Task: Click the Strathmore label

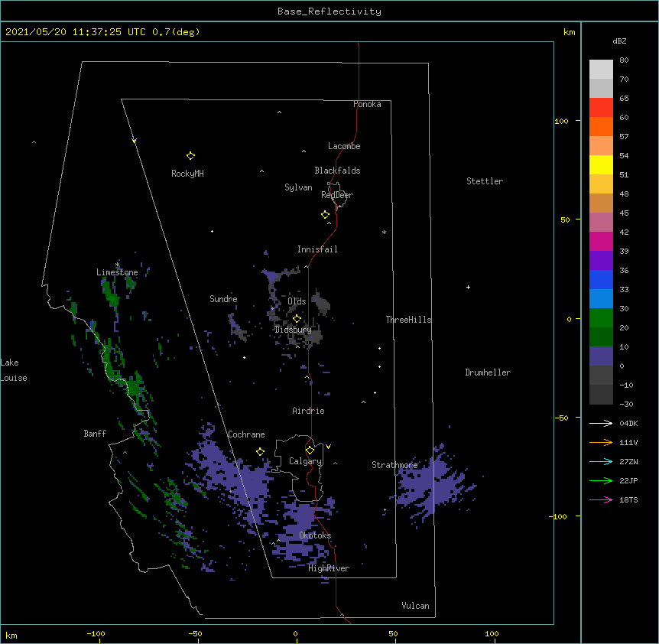Action: click(394, 465)
